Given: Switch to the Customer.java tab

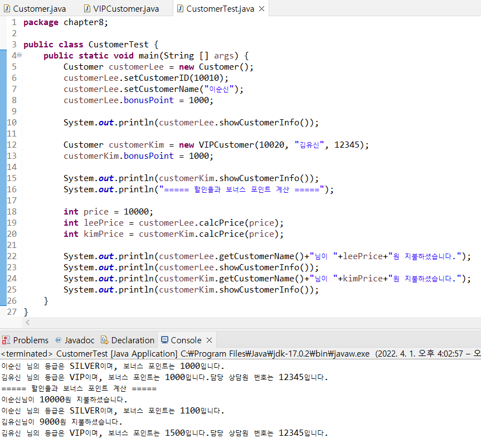Looking at the screenshot, I should (40, 9).
